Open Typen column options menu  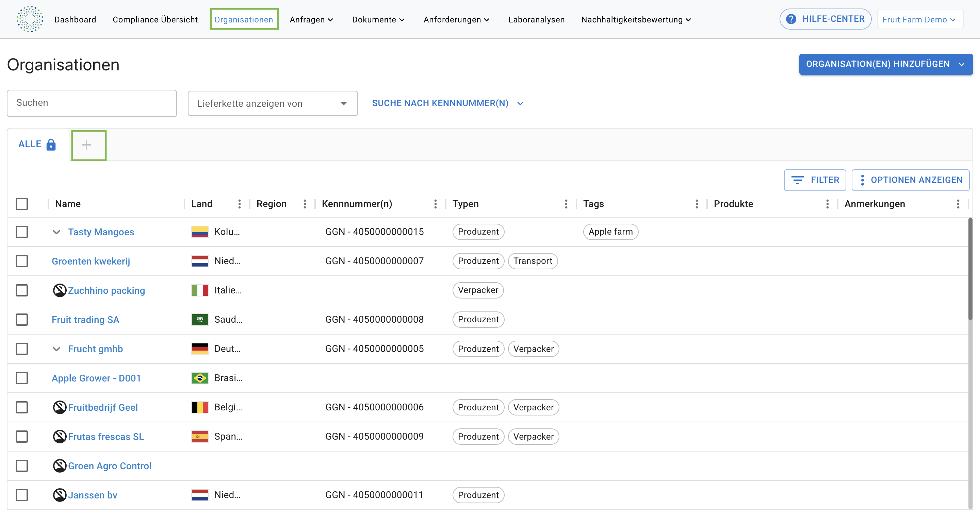point(566,204)
